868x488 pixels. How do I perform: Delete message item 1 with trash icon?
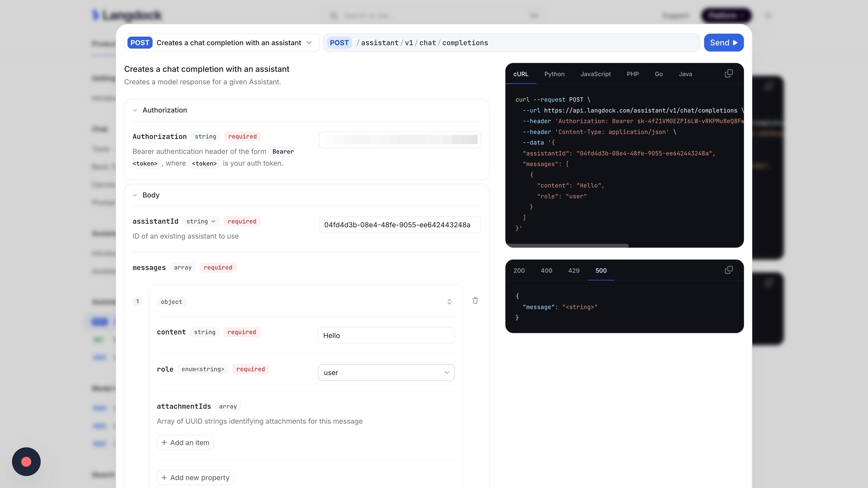(x=475, y=301)
